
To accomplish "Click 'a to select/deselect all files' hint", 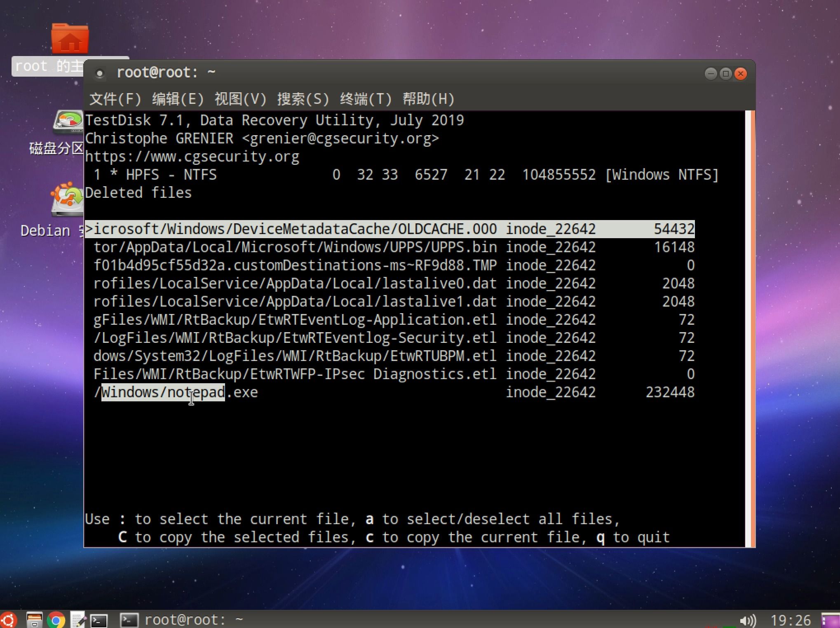I will (x=493, y=519).
